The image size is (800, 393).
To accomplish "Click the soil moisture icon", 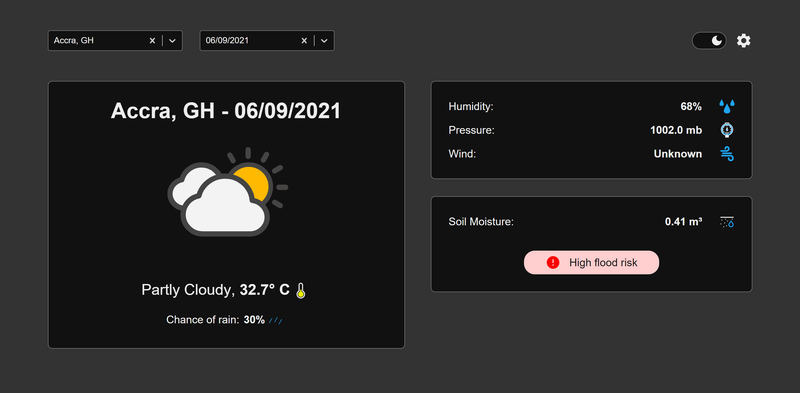I will [x=727, y=222].
